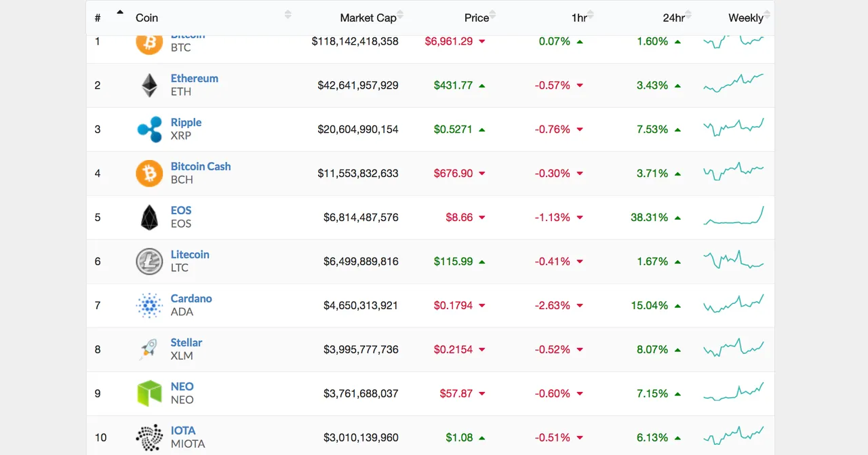Click the Litecoin silver logo icon
The width and height of the screenshot is (868, 455).
coord(149,262)
